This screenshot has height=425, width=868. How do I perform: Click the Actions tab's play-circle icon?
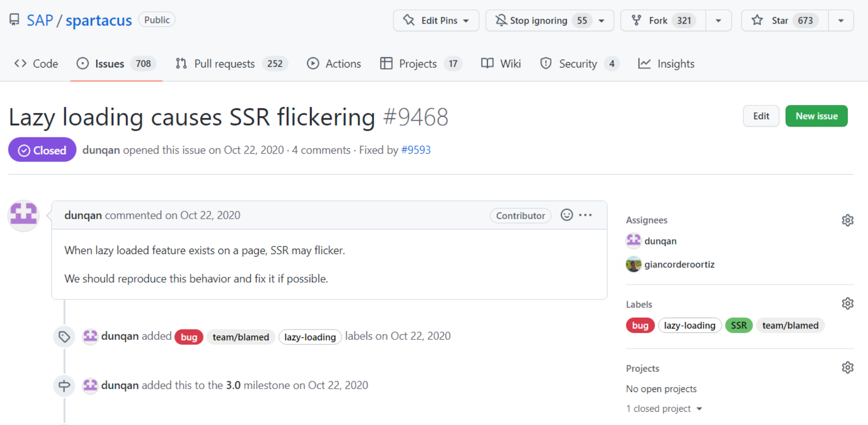312,64
